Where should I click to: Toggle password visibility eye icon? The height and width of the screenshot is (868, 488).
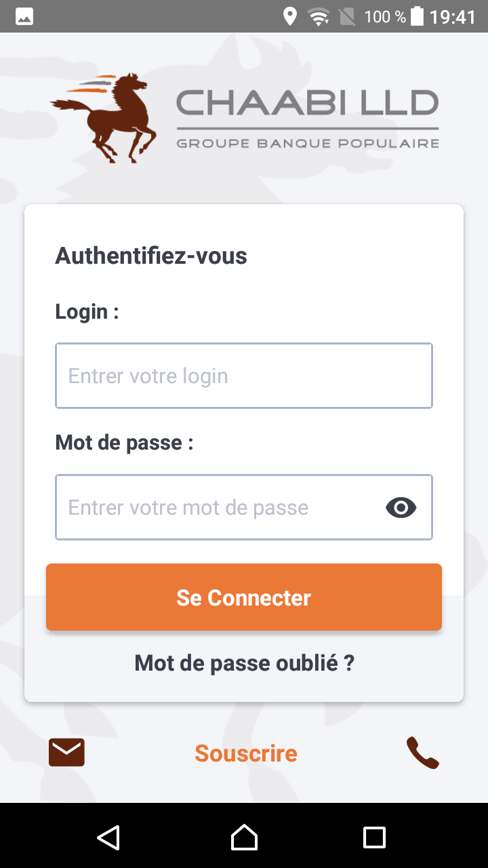(x=401, y=507)
